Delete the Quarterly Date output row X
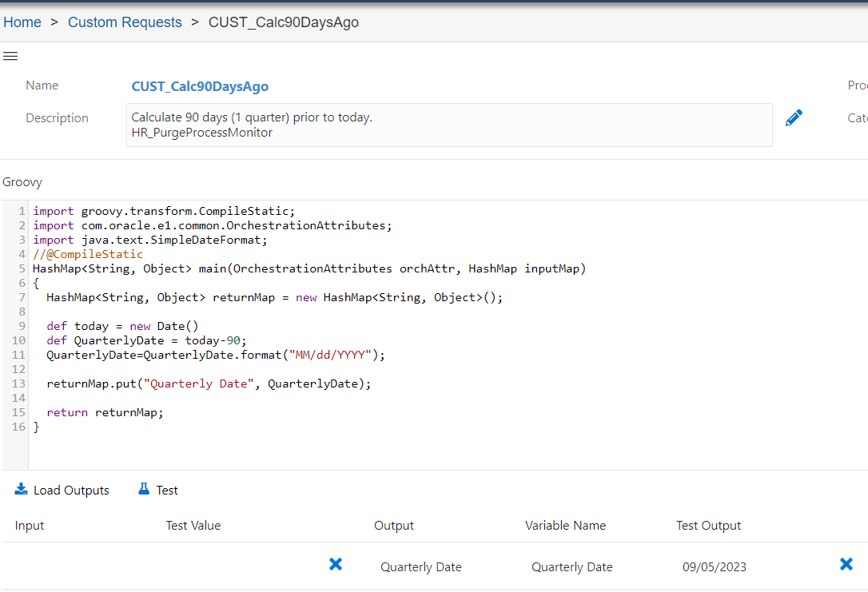Viewport: 868px width, 592px height. tap(846, 564)
